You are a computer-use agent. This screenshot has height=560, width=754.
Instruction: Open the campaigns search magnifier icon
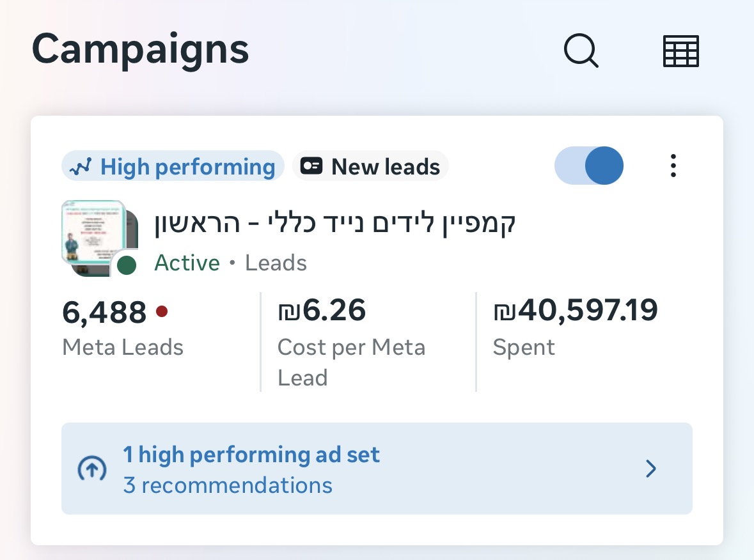click(x=581, y=51)
